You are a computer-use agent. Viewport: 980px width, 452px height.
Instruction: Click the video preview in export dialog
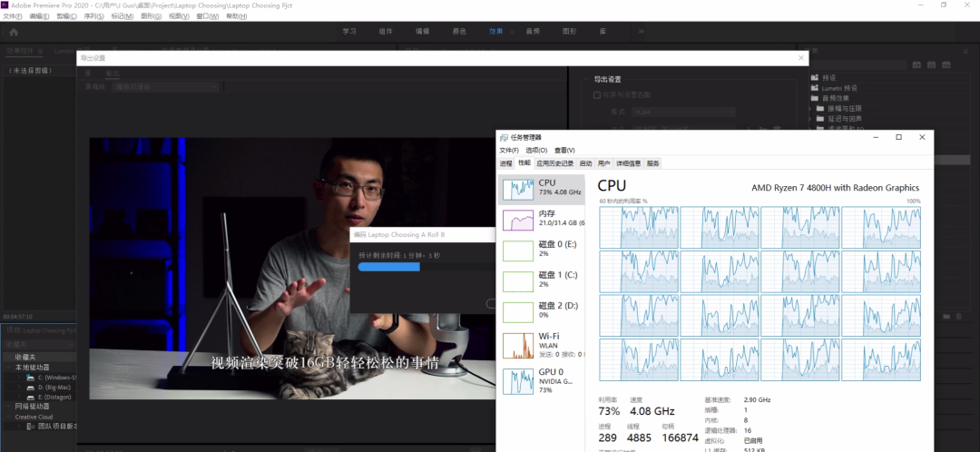pos(292,268)
